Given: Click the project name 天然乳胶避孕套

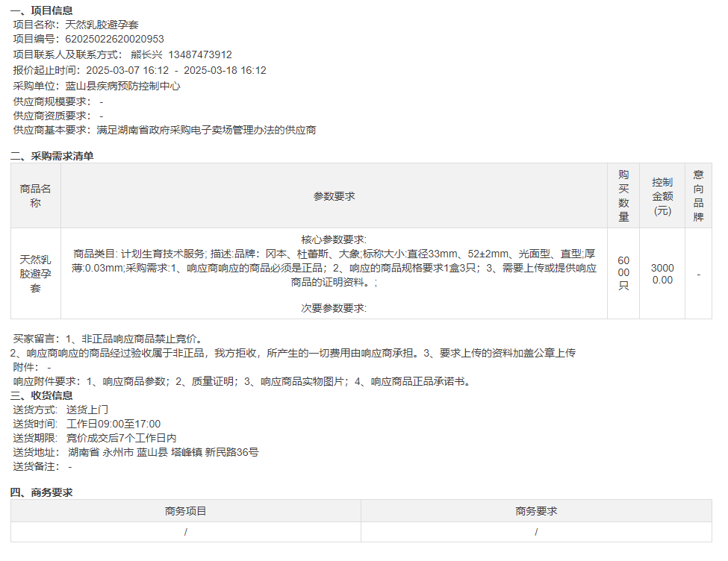Looking at the screenshot, I should (x=96, y=25).
